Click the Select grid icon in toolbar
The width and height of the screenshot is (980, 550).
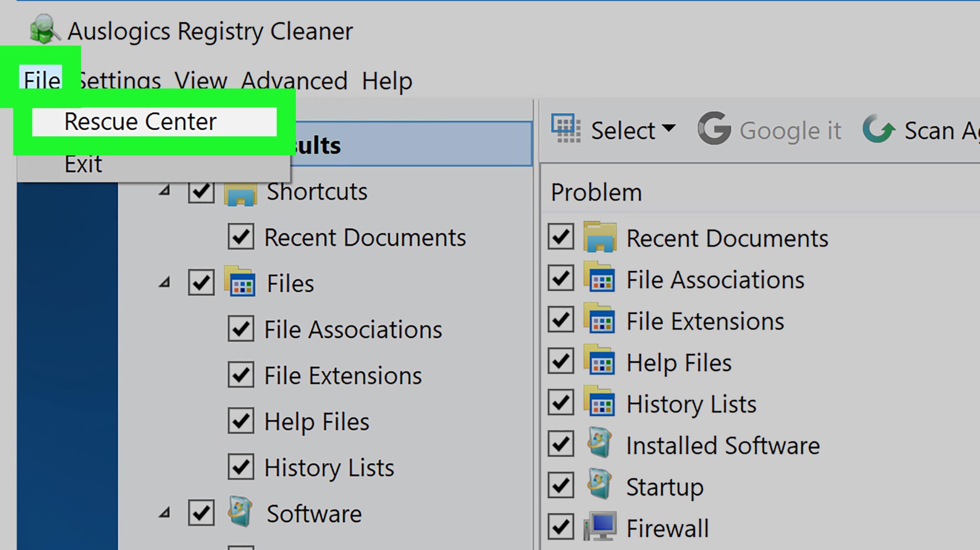565,129
